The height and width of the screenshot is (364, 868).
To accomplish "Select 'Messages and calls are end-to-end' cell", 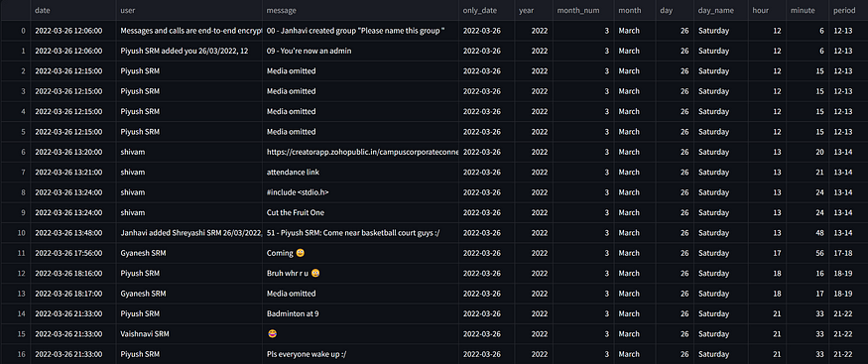I will (189, 31).
